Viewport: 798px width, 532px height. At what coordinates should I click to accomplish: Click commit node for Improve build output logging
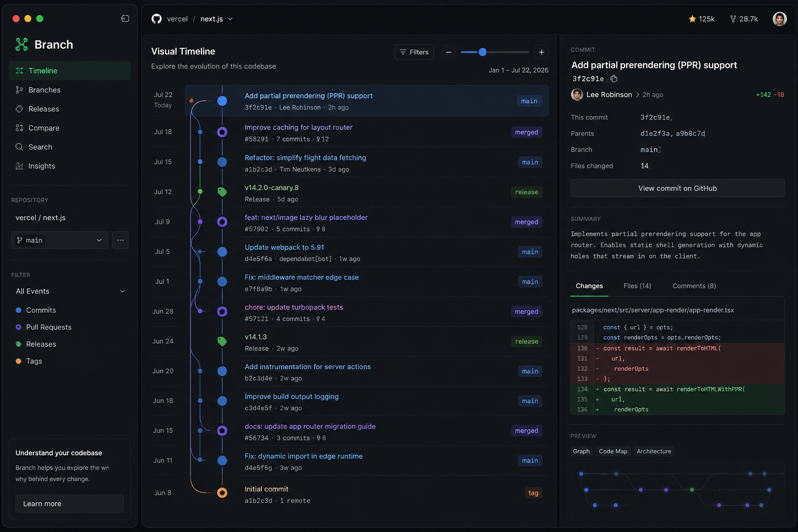click(222, 401)
